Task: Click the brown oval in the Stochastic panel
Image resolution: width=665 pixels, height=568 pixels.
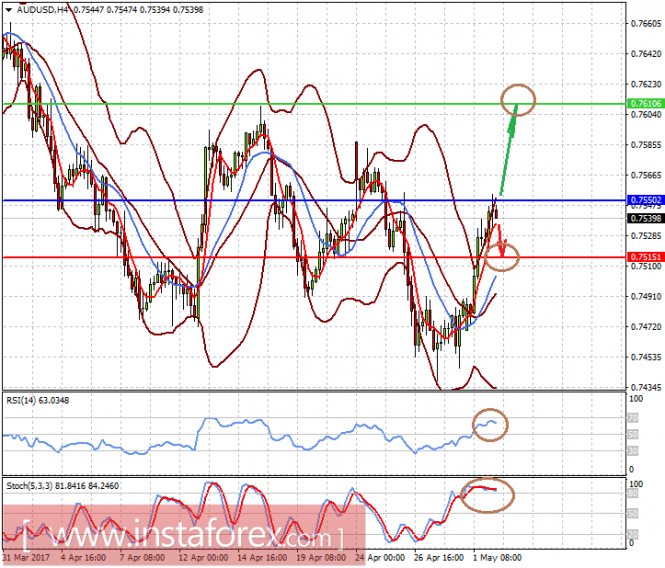Action: [x=487, y=495]
